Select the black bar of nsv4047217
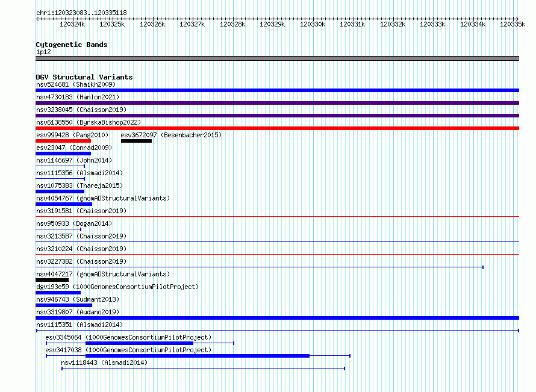Screen dimensions: 536x392 (52, 280)
